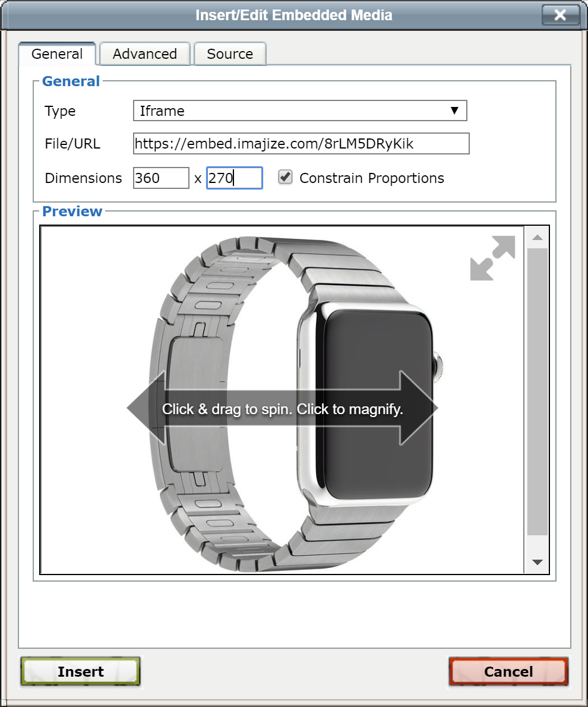Focus the File/URL input field

[x=301, y=144]
